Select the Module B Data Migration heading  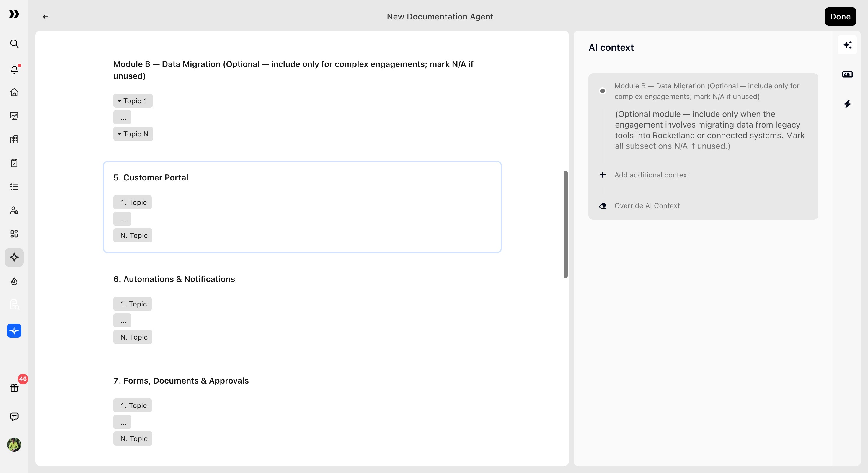[293, 70]
